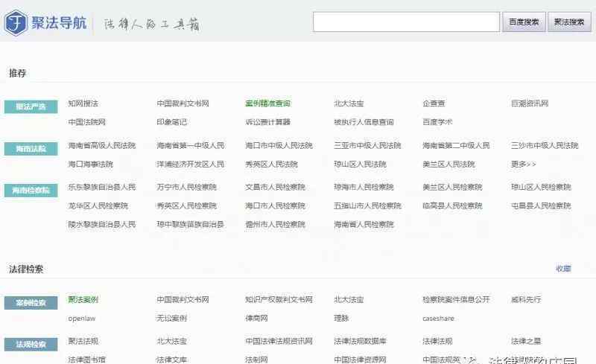Open the 秀英区人民法院 link

(271, 165)
